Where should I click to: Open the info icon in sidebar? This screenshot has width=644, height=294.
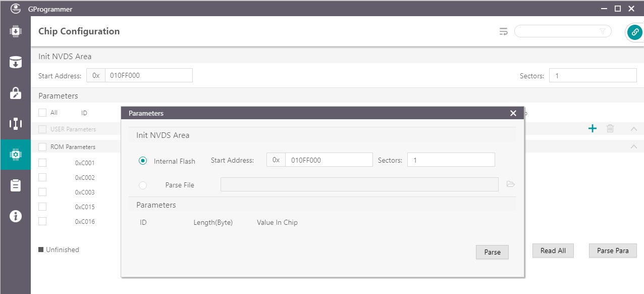pos(15,216)
